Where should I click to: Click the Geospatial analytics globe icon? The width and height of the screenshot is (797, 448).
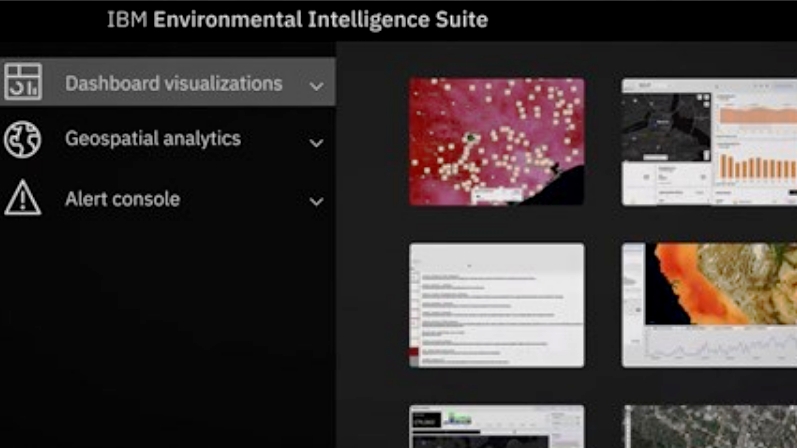click(22, 140)
